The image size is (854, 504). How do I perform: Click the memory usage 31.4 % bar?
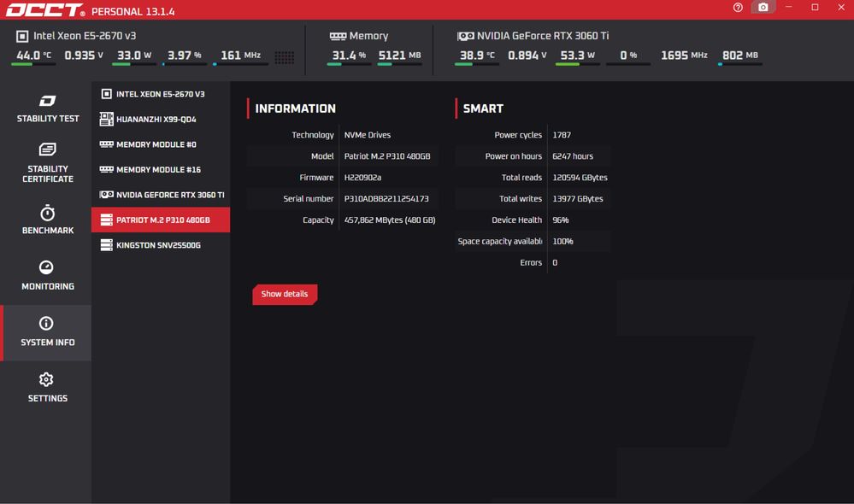(x=349, y=64)
